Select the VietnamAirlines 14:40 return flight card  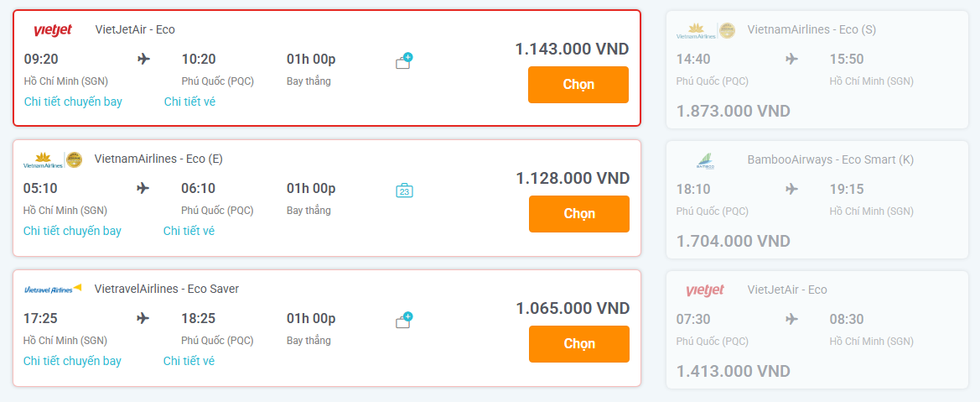coord(817,70)
